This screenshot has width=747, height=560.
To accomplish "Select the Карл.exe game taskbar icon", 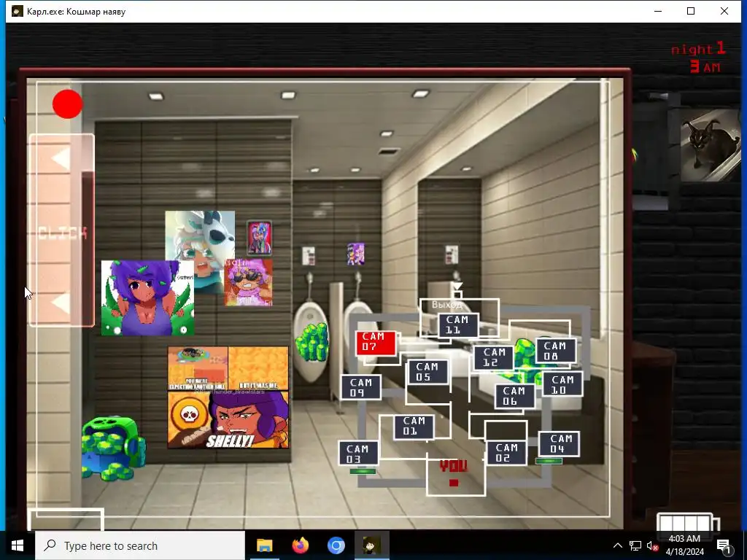I will (x=371, y=545).
